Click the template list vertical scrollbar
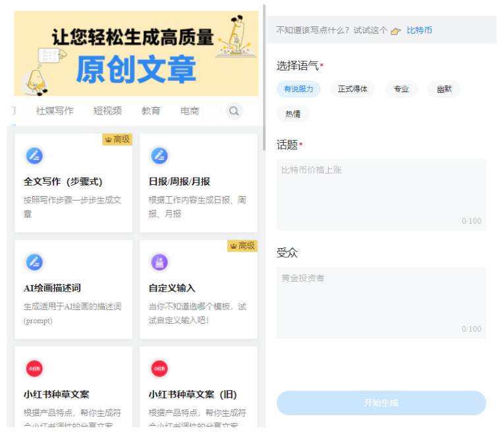Image resolution: width=504 pixels, height=439 pixels. point(264,78)
